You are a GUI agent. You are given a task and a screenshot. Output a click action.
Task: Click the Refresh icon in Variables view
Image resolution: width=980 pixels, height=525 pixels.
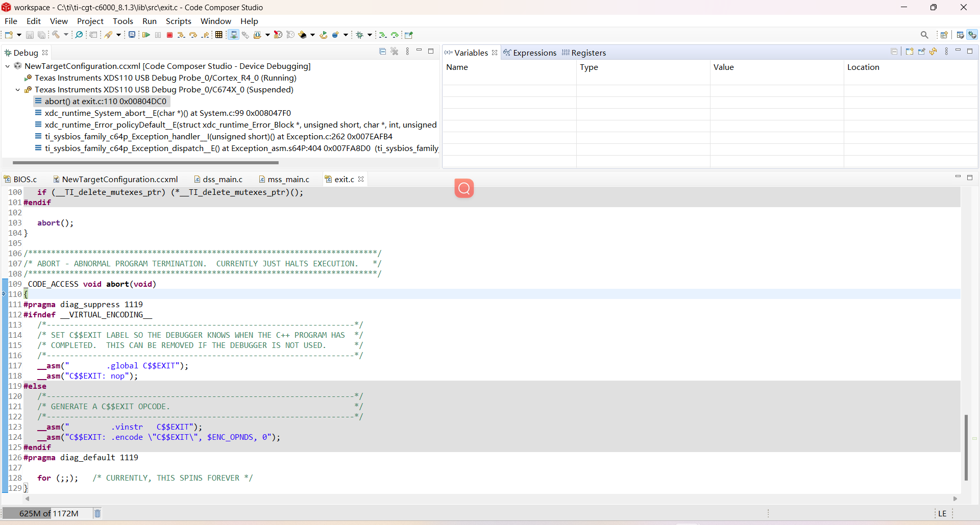tap(934, 52)
